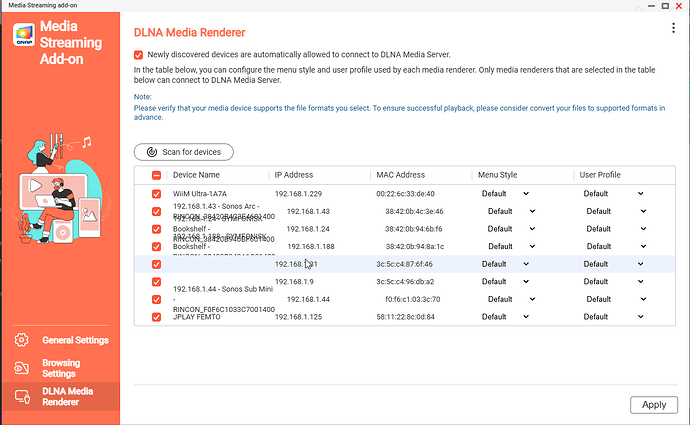Open User Profile dropdown for 192.168.1.44 row

(616, 299)
